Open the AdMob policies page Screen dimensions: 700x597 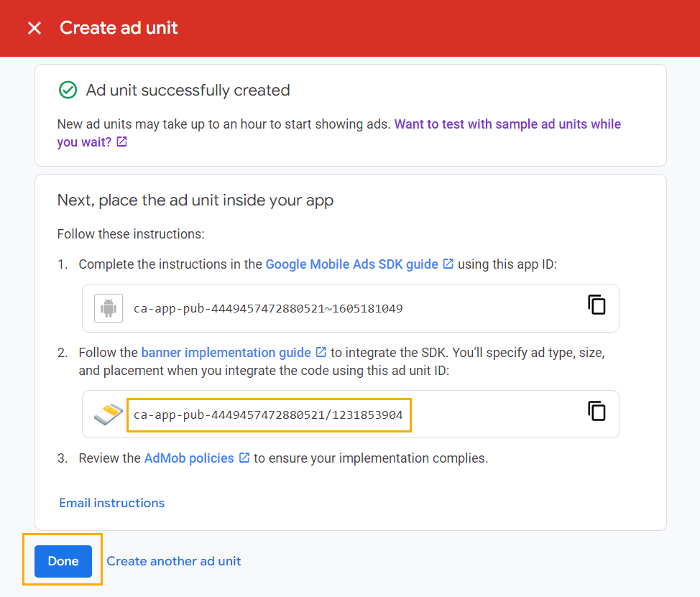pyautogui.click(x=189, y=458)
